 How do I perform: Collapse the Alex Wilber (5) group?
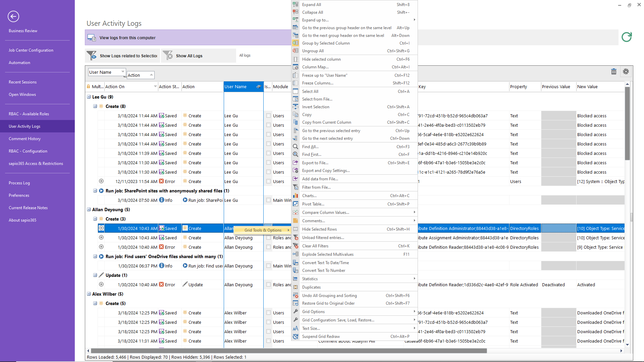[89, 294]
